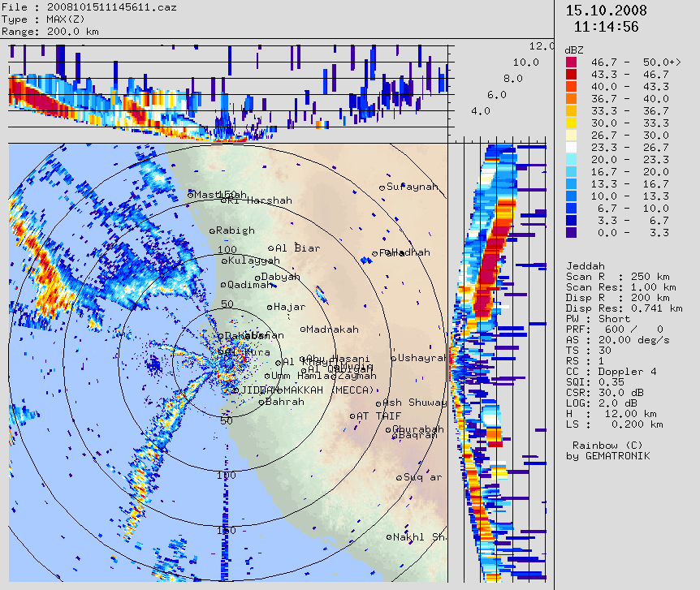Select the MAKKAH (MECCA) map label

329,390
